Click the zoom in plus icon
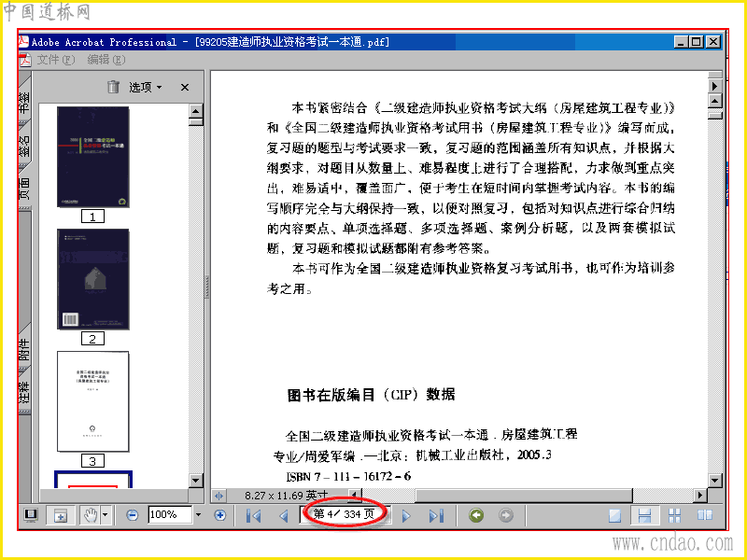747x560 pixels. click(219, 515)
